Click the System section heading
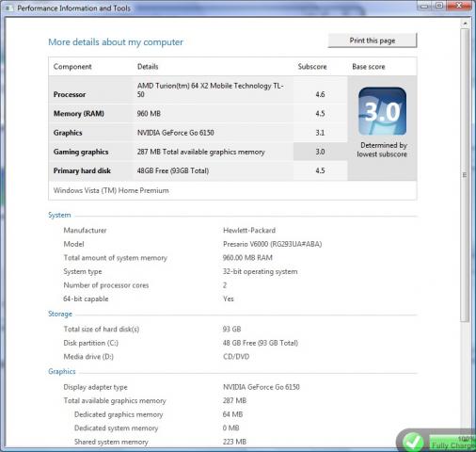This screenshot has width=476, height=452. click(x=59, y=215)
